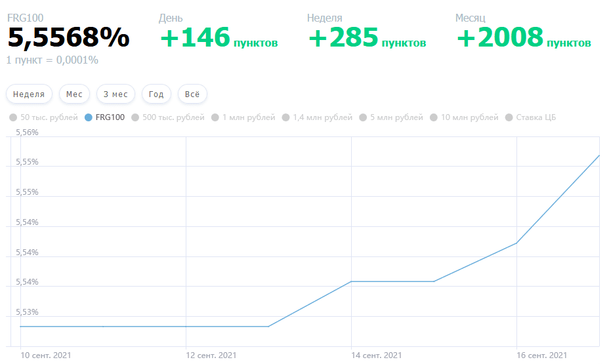Show the Ставка ЦБ series

[x=530, y=117]
